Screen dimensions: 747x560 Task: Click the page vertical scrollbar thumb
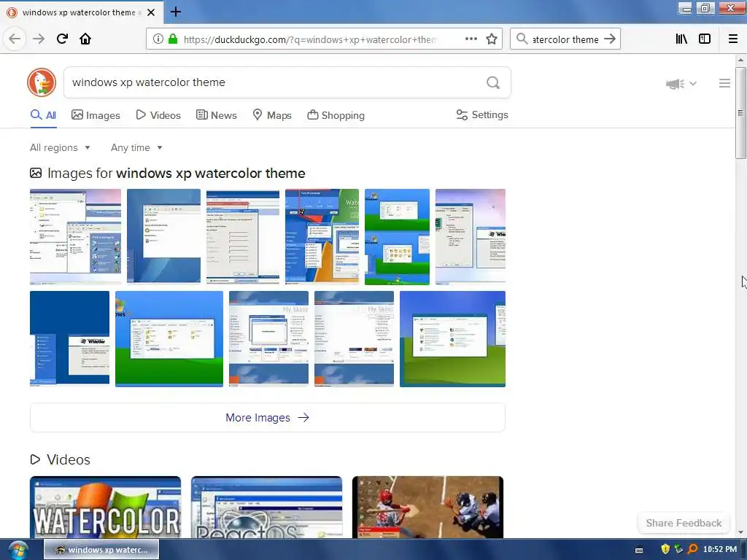click(x=740, y=113)
